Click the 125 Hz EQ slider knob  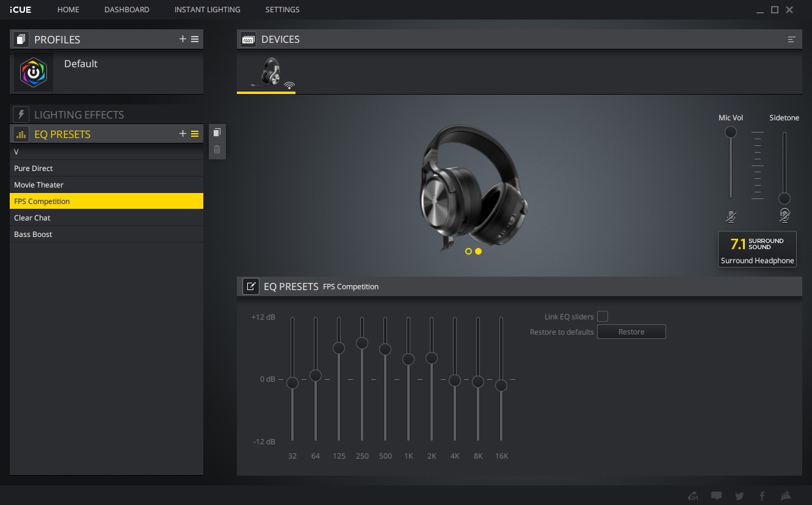tap(339, 348)
